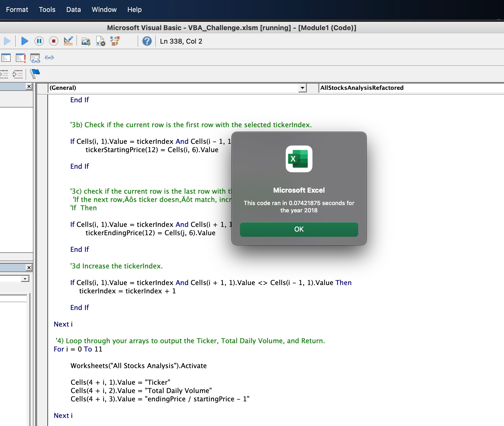Screen dimensions: 504x426
Task: Click the Excel icon in dialog
Action: click(x=299, y=159)
